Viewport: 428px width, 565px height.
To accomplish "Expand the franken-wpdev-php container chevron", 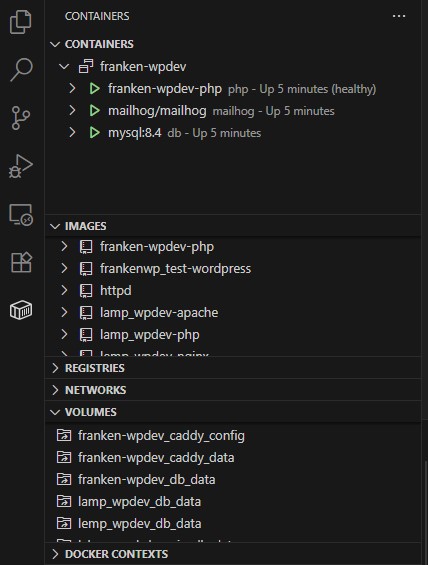I will [x=72, y=89].
